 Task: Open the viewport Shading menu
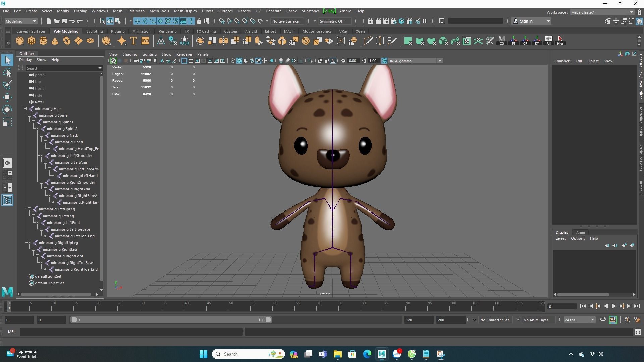tap(130, 54)
